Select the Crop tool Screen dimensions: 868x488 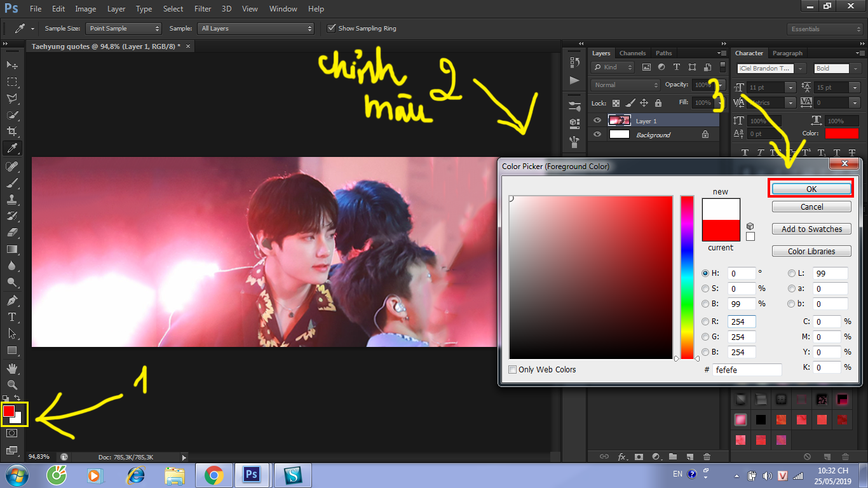(11, 132)
